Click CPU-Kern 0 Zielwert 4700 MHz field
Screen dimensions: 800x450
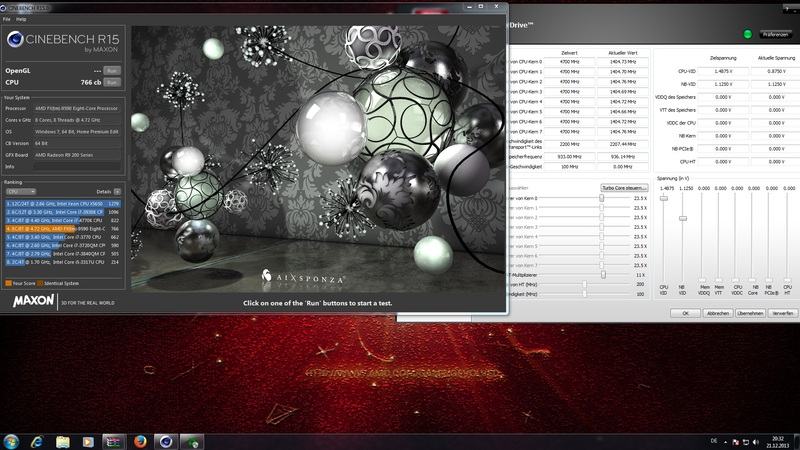569,62
